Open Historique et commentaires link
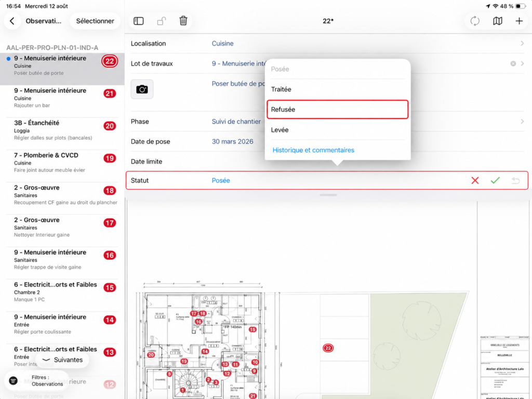 pyautogui.click(x=313, y=150)
